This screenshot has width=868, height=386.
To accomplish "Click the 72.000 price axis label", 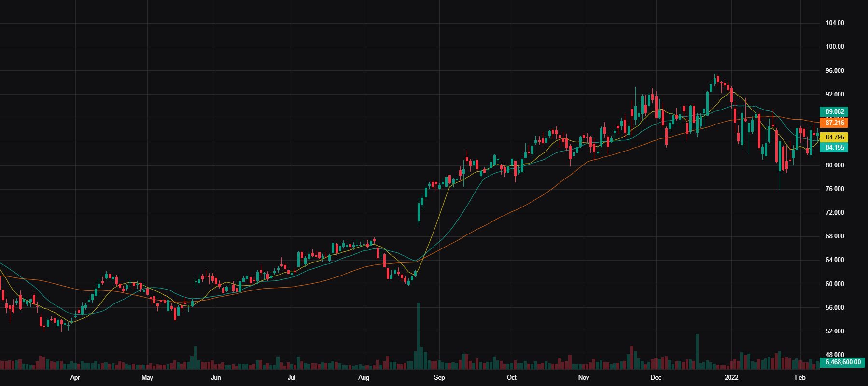I will pos(835,212).
